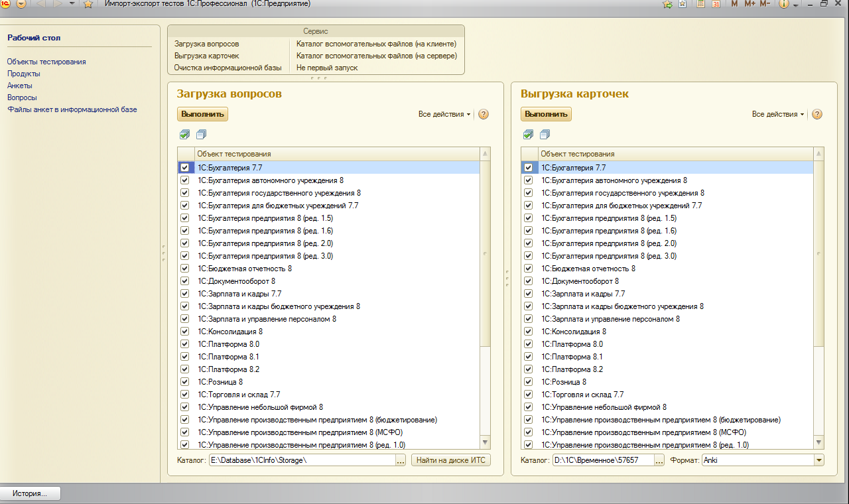Browse catalog with ... button in right panel
Image resolution: width=849 pixels, height=504 pixels.
coord(659,460)
